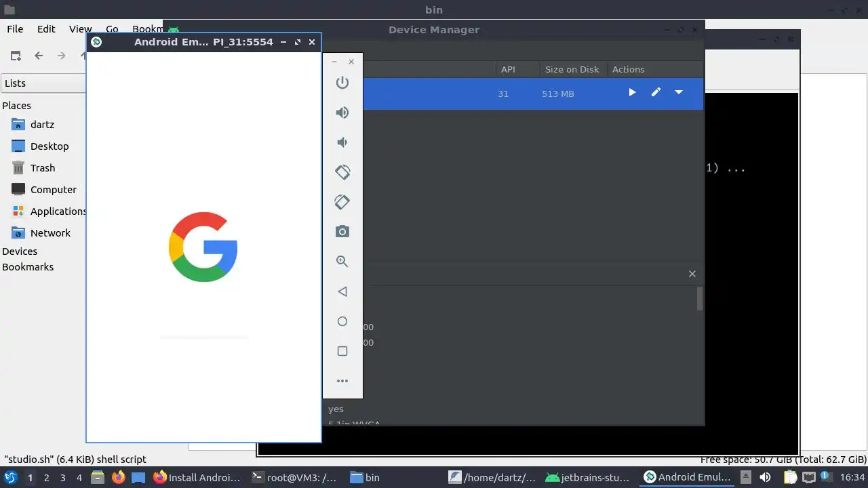Switch to workspace 4
The image size is (868, 488).
(x=79, y=478)
